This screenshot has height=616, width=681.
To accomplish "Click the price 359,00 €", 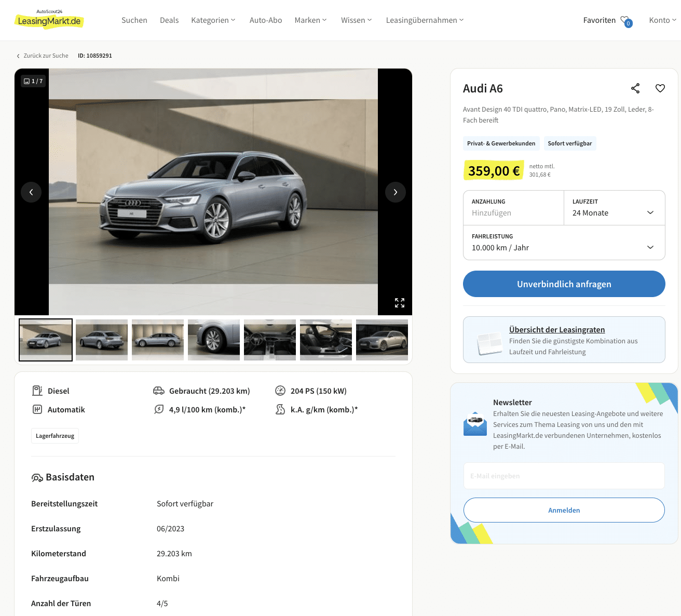I will click(494, 171).
